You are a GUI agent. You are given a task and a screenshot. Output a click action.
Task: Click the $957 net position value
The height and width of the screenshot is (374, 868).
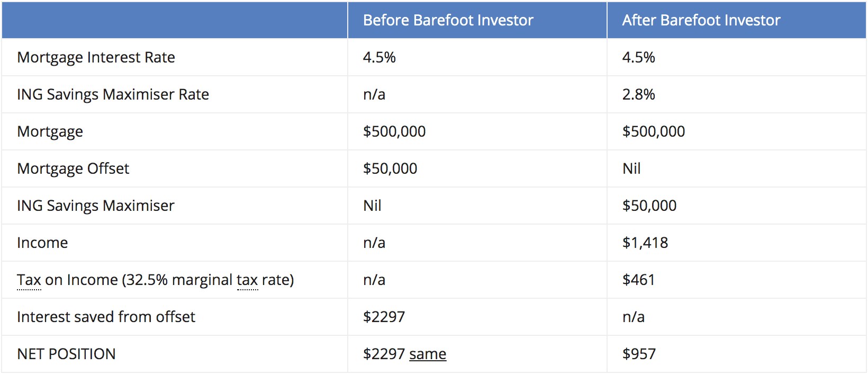[639, 354]
